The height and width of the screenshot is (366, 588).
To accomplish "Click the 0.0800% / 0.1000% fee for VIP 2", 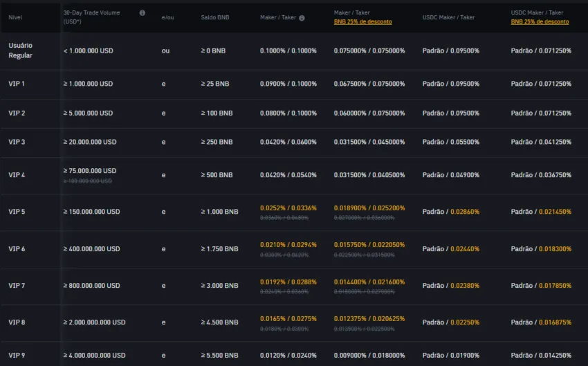I will 288,113.
